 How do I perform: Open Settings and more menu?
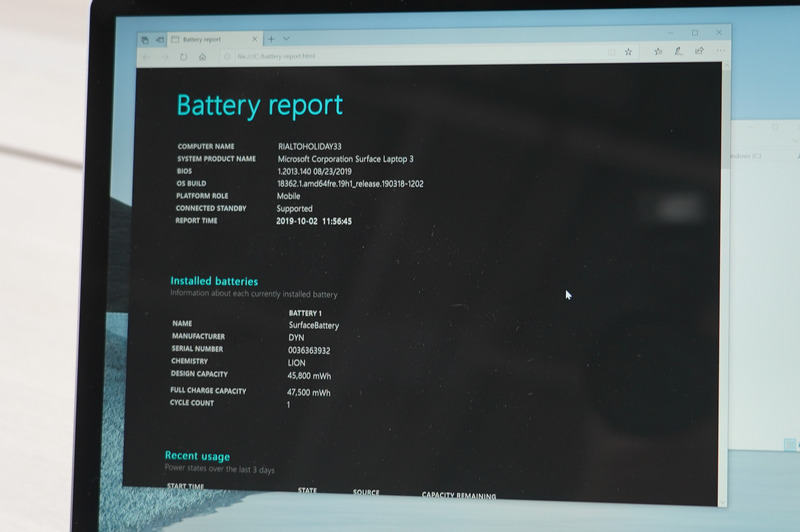[x=720, y=50]
